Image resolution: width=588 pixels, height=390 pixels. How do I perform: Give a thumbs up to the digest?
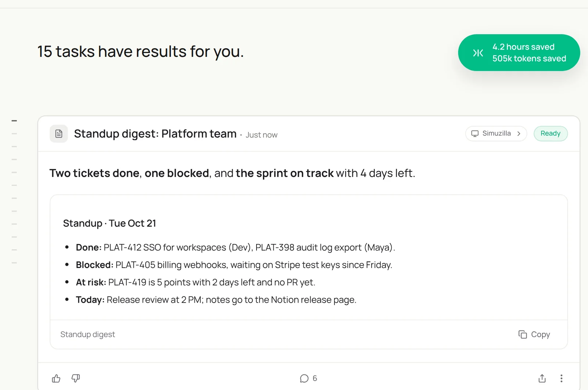click(x=56, y=378)
